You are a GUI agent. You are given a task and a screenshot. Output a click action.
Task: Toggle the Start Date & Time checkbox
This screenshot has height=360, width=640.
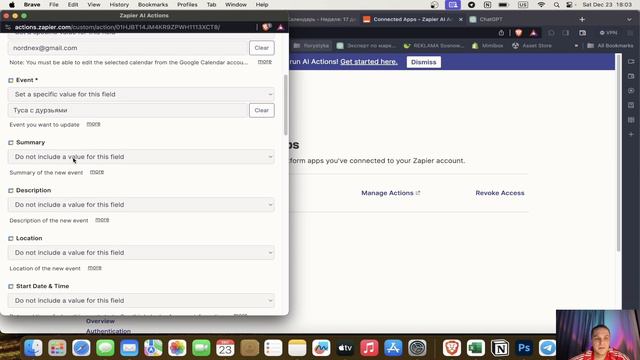point(11,287)
